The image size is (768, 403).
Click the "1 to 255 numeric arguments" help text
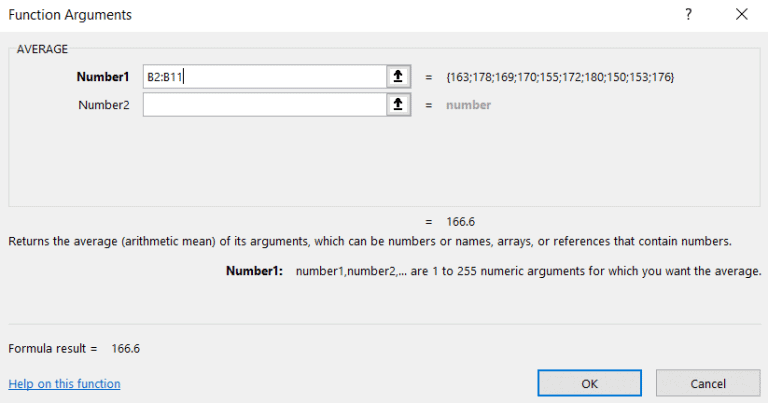(528, 271)
